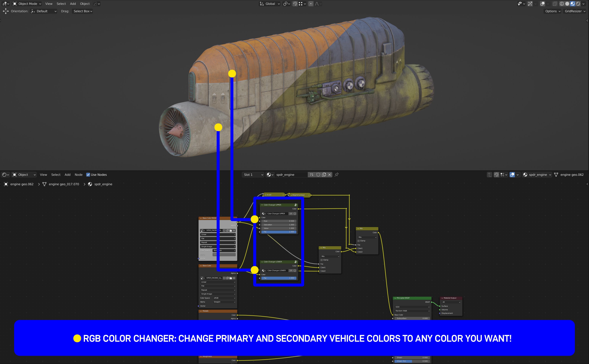Viewport: 589px width, 364px height.
Task: Open the Node menu in shader editor
Action: point(78,174)
